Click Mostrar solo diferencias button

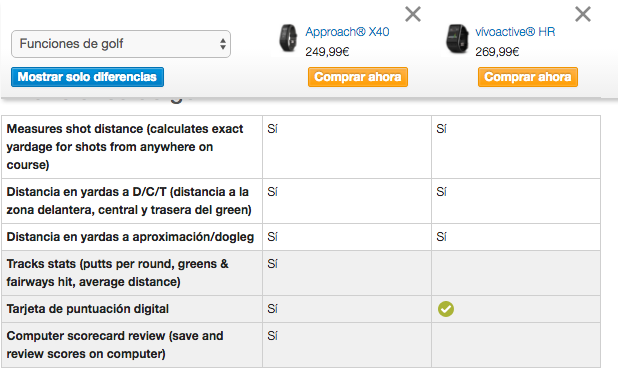[87, 77]
